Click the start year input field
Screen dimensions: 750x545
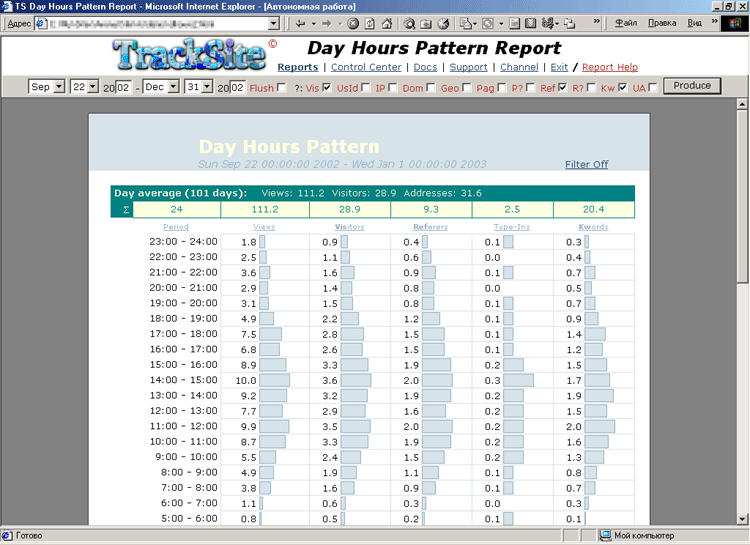[123, 87]
